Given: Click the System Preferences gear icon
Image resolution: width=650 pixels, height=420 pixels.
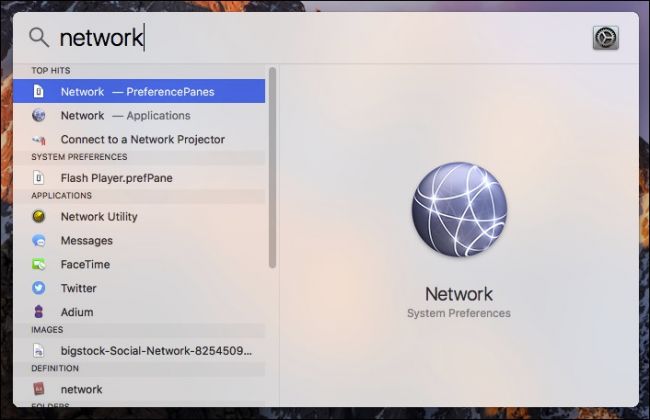Looking at the screenshot, I should pos(606,38).
